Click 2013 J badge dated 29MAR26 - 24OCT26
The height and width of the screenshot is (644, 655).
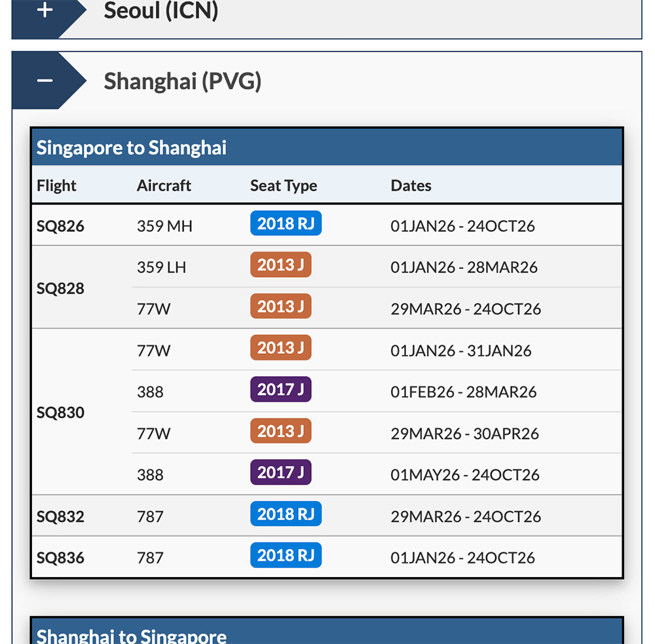pos(280,307)
